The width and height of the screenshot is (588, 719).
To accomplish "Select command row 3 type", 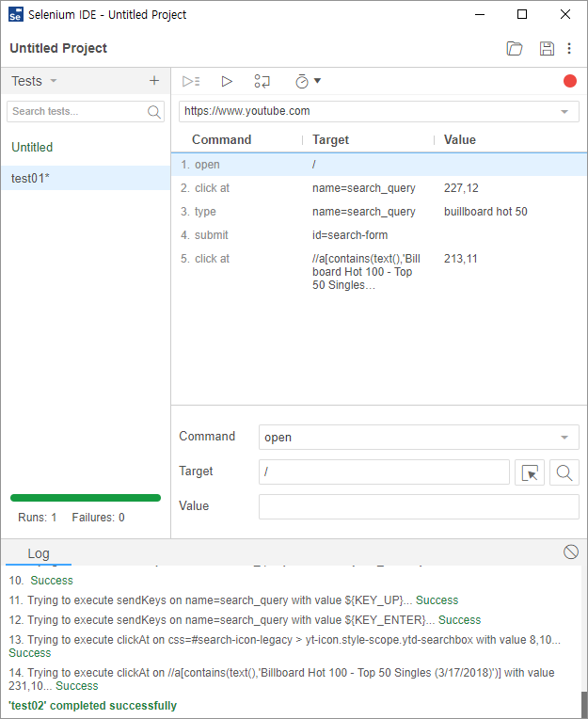I will [379, 212].
